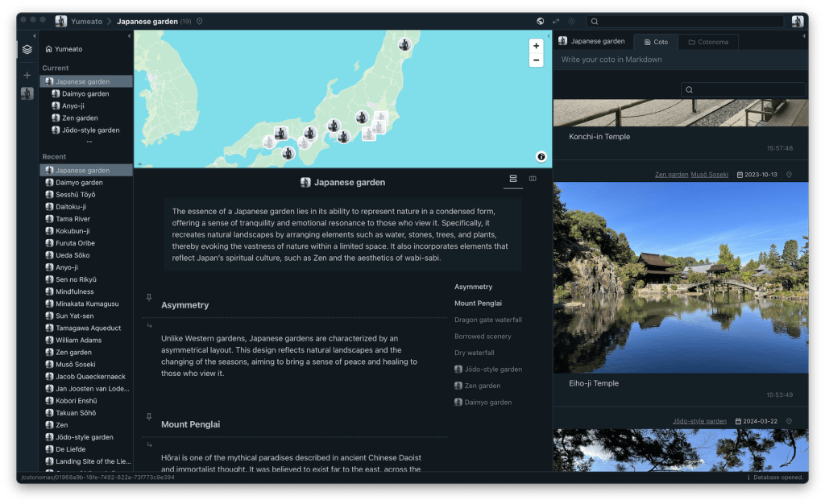Image resolution: width=825 pixels, height=504 pixels.
Task: Switch to stacked document layout view
Action: (x=513, y=178)
